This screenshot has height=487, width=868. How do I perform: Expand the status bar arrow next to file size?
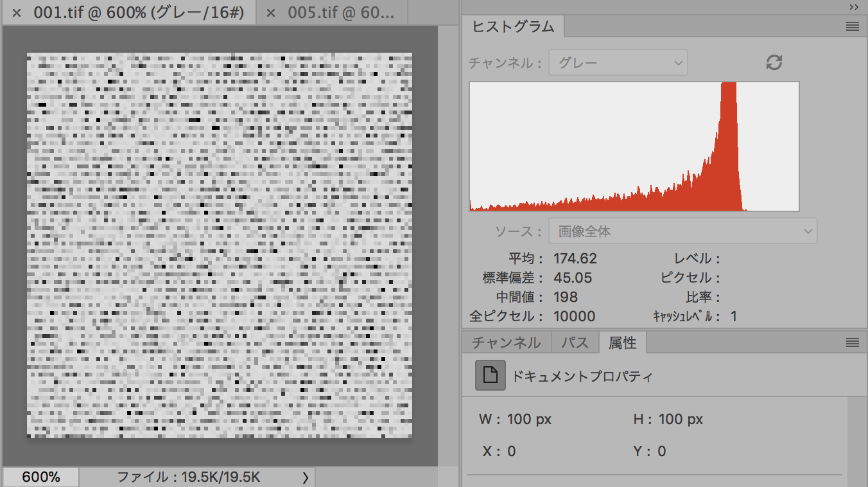305,477
